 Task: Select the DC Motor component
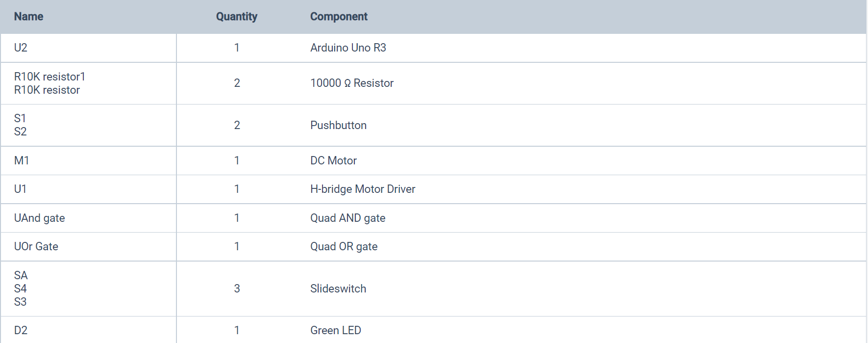click(x=333, y=160)
